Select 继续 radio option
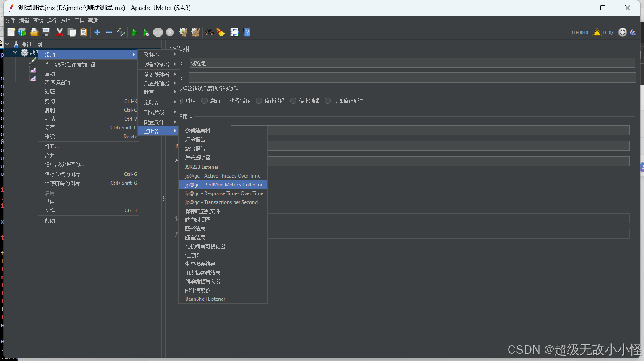The width and height of the screenshot is (644, 361). [187, 101]
